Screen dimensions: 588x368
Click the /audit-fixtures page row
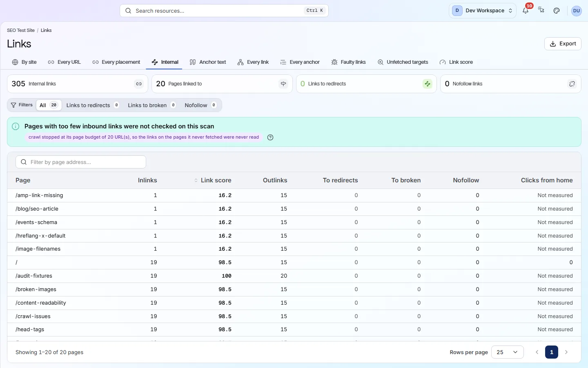tap(294, 276)
